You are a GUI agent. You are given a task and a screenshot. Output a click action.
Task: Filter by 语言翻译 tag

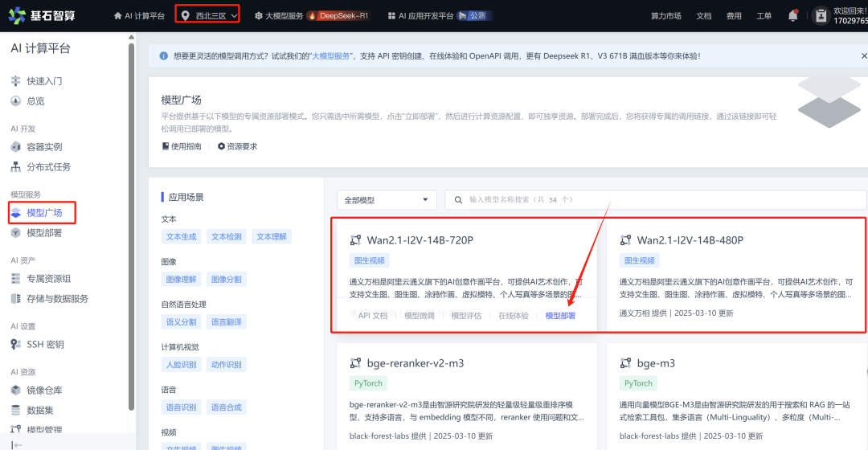coord(227,321)
